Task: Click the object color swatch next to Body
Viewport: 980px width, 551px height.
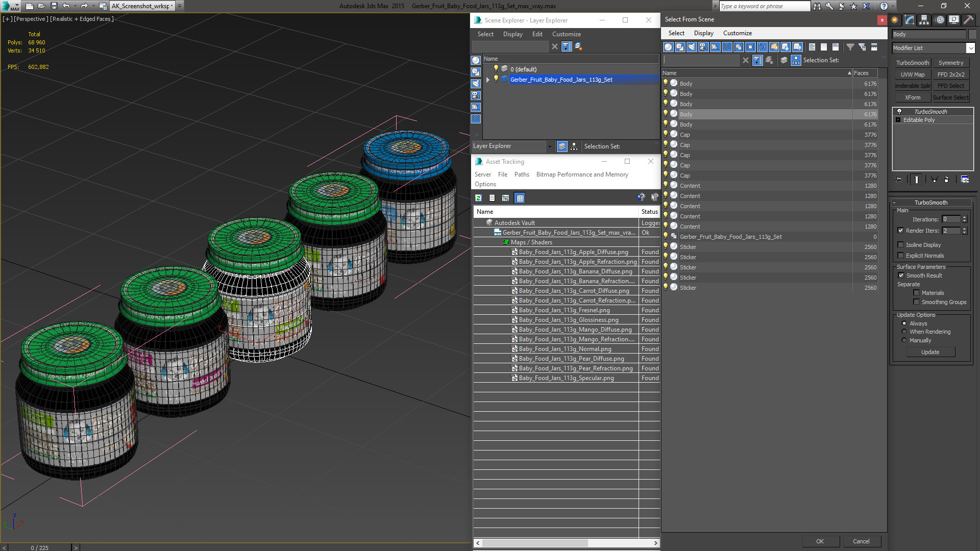Action: [x=972, y=34]
